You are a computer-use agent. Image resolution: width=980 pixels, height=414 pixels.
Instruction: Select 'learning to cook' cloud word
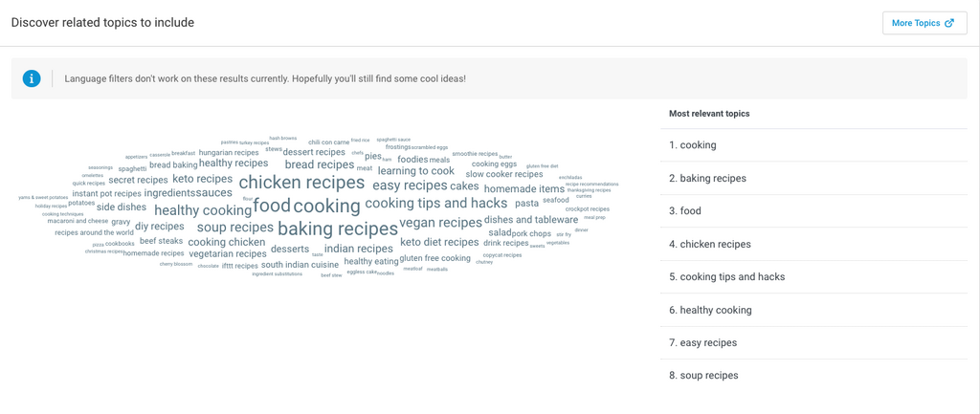pyautogui.click(x=416, y=171)
